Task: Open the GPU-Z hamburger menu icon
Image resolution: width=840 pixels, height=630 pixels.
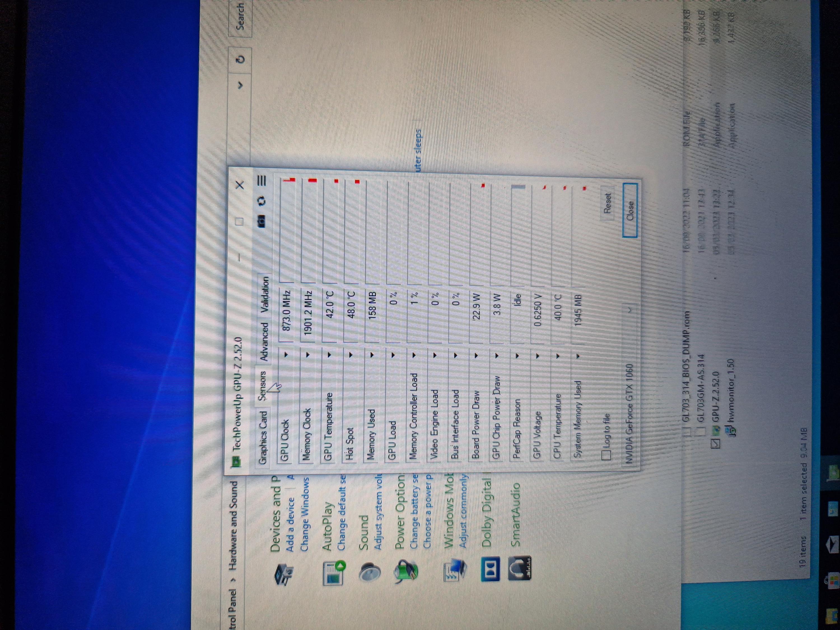Action: point(262,180)
